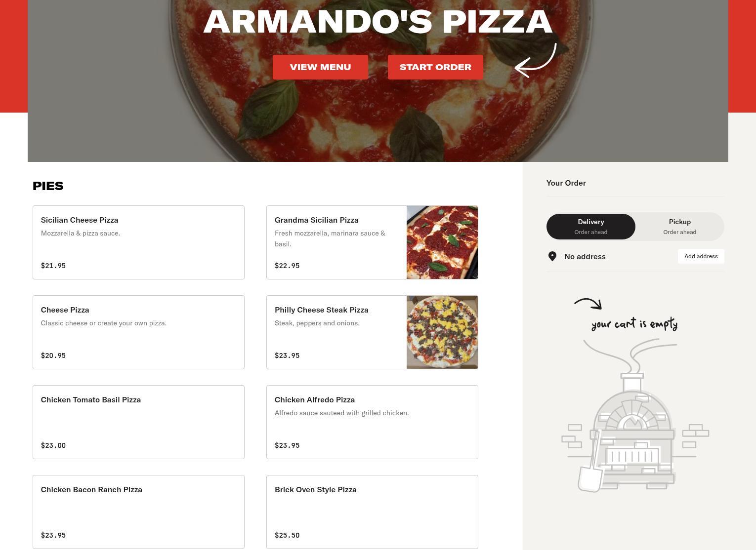The width and height of the screenshot is (756, 550).
Task: Click the Pies section heading
Action: (48, 186)
